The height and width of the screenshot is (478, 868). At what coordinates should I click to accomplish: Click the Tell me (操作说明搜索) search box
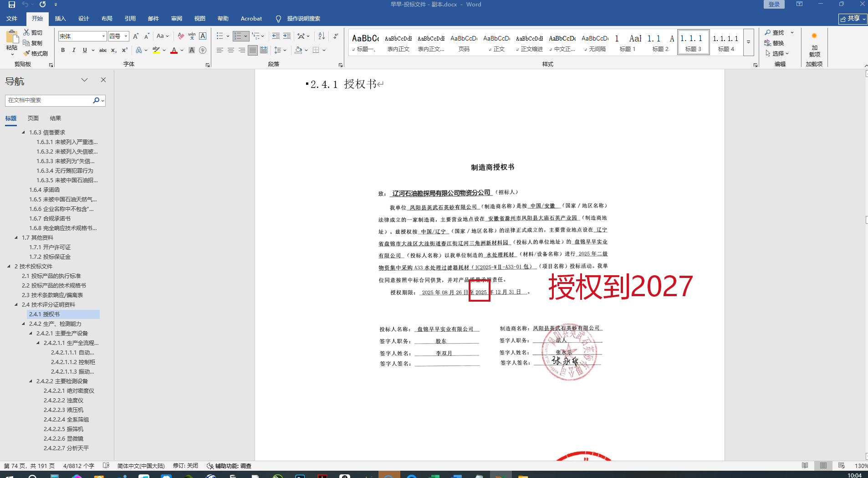[x=299, y=19]
